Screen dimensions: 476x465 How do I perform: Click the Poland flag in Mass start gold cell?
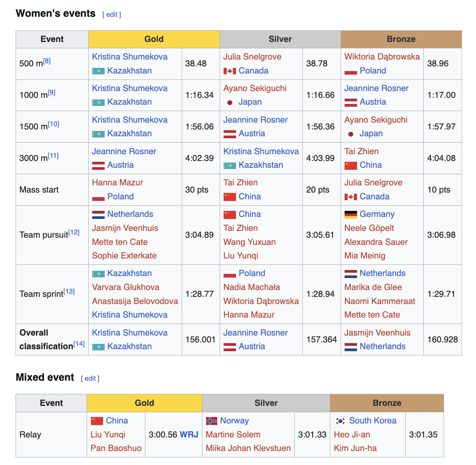pos(98,197)
